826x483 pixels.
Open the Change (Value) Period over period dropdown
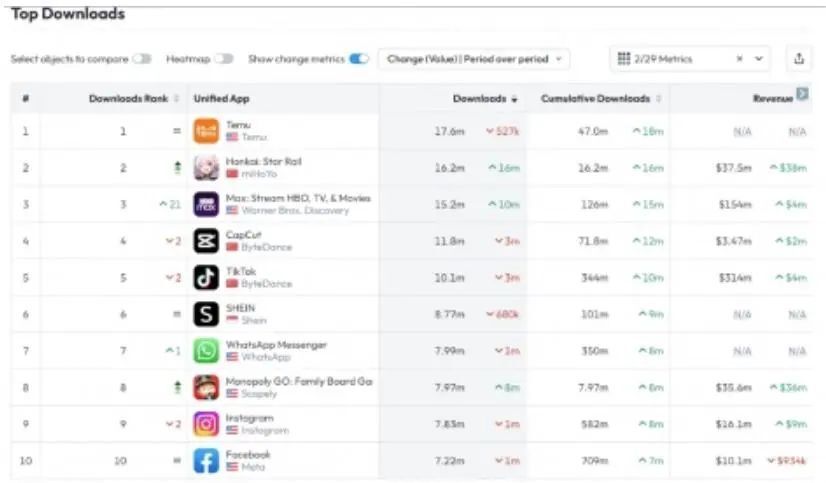[473, 59]
